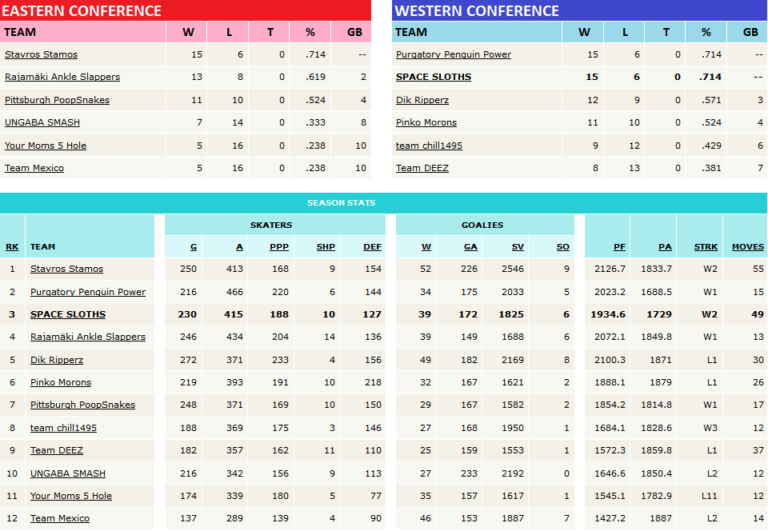The image size is (768, 531).
Task: Sort season stats by G column
Action: click(193, 247)
